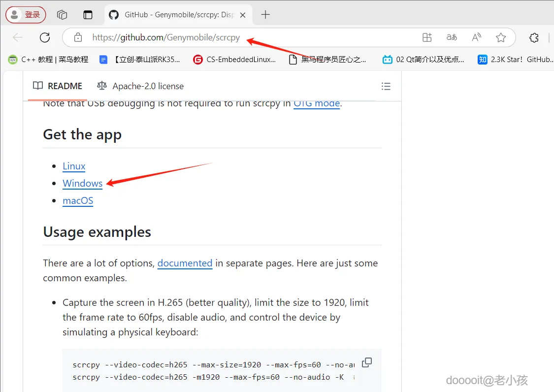
Task: Open the split screen icon in the address bar
Action: [x=427, y=37]
